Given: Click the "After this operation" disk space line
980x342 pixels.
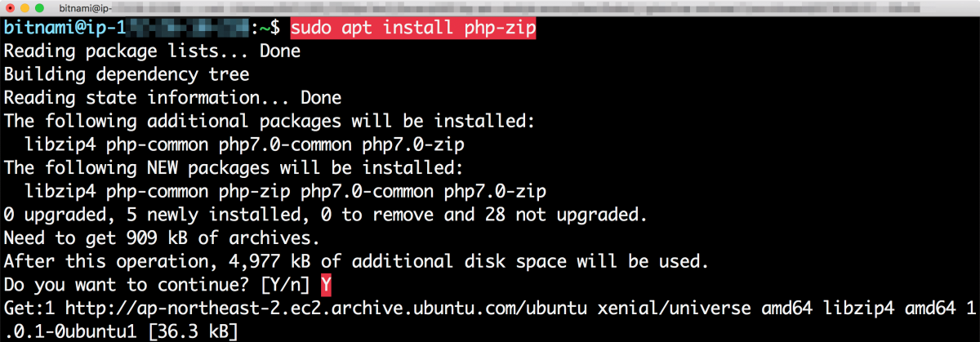Looking at the screenshot, I should coord(352,263).
